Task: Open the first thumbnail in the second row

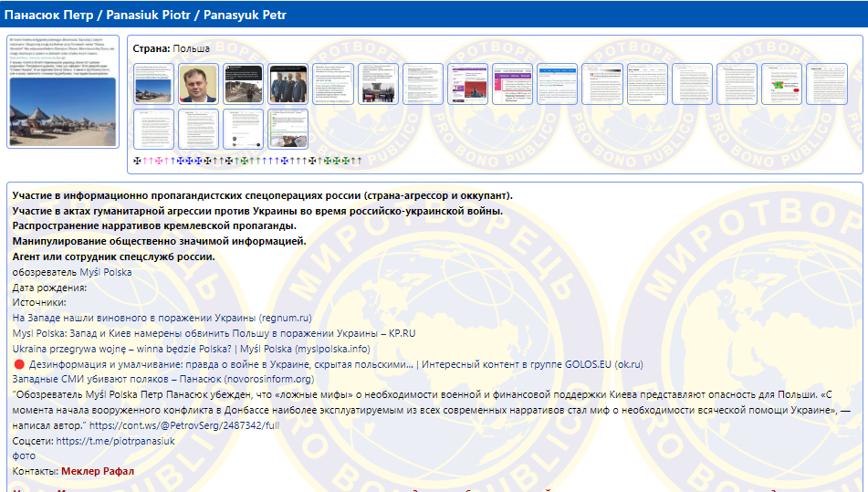Action: [x=153, y=129]
